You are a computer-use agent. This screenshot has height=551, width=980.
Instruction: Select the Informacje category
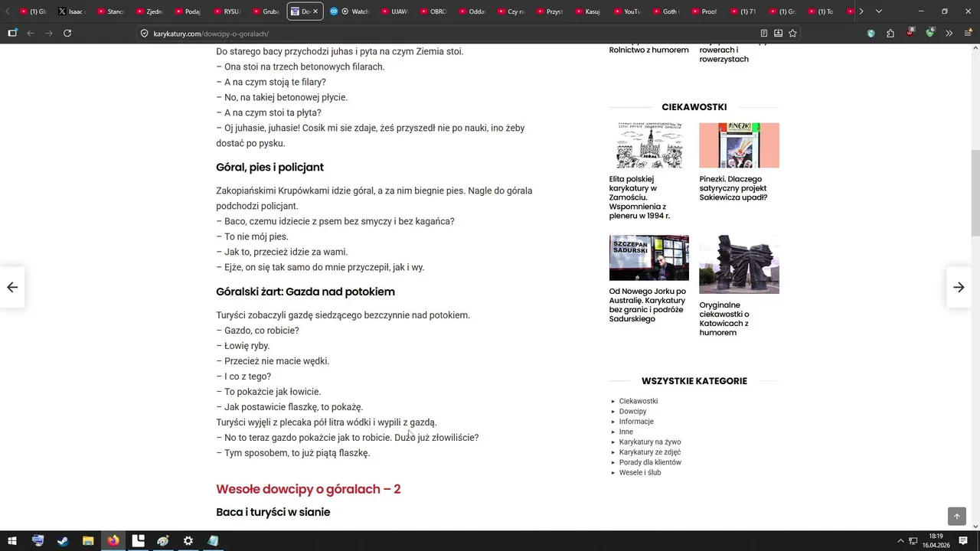point(636,422)
